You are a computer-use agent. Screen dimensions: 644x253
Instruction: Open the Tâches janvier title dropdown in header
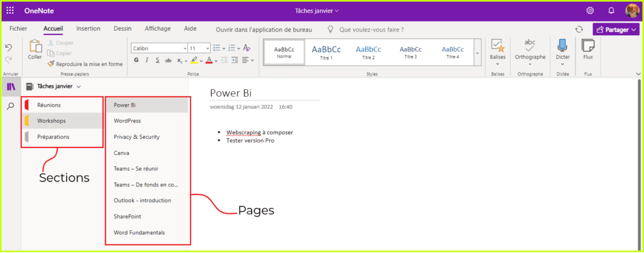317,11
